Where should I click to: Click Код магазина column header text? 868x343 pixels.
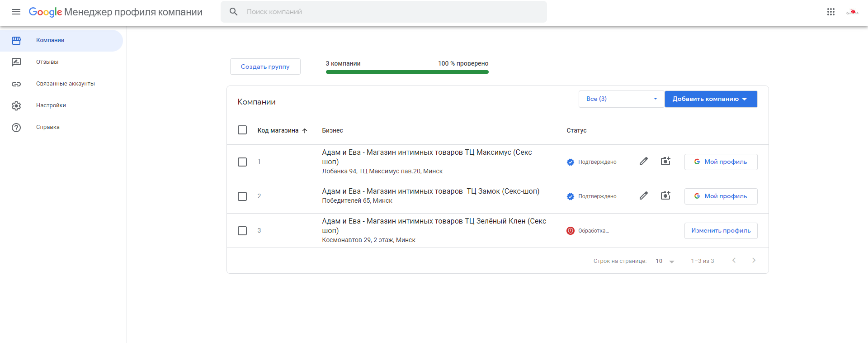coord(278,130)
